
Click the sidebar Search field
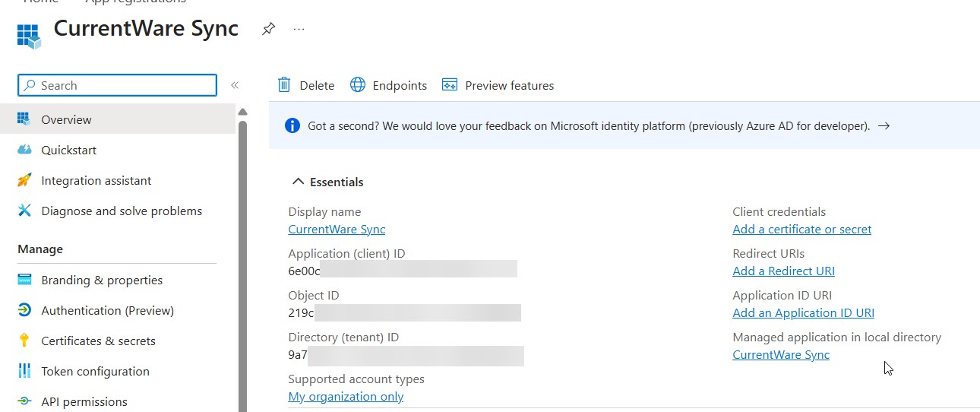pos(118,85)
